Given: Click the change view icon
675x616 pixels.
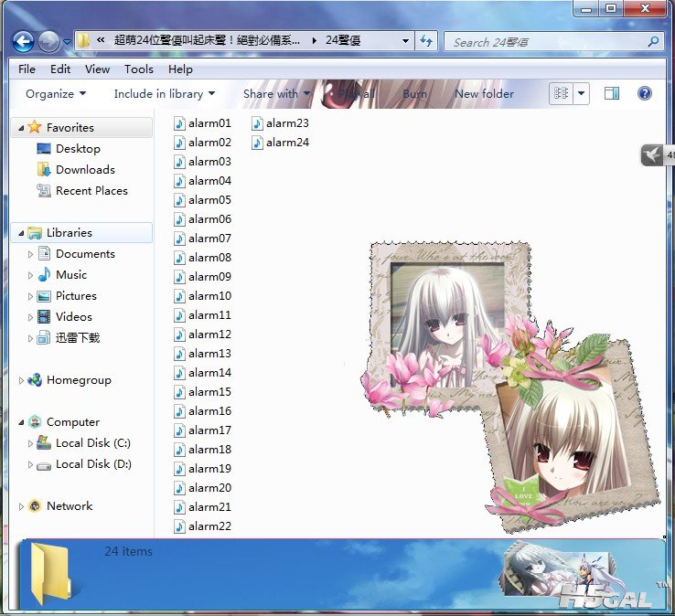Looking at the screenshot, I should (x=561, y=93).
